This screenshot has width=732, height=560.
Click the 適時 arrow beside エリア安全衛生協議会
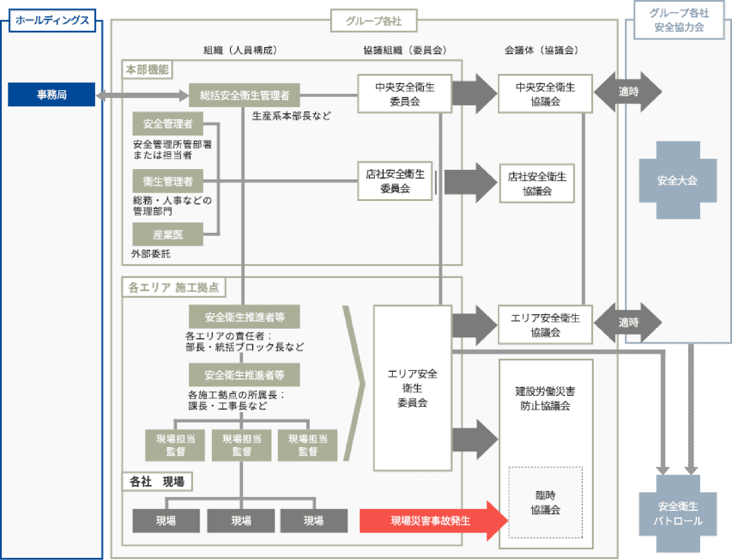tap(628, 322)
